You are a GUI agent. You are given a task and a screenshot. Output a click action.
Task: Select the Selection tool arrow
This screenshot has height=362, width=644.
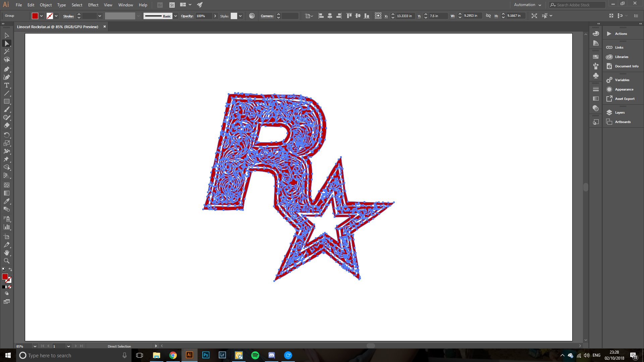click(x=6, y=35)
